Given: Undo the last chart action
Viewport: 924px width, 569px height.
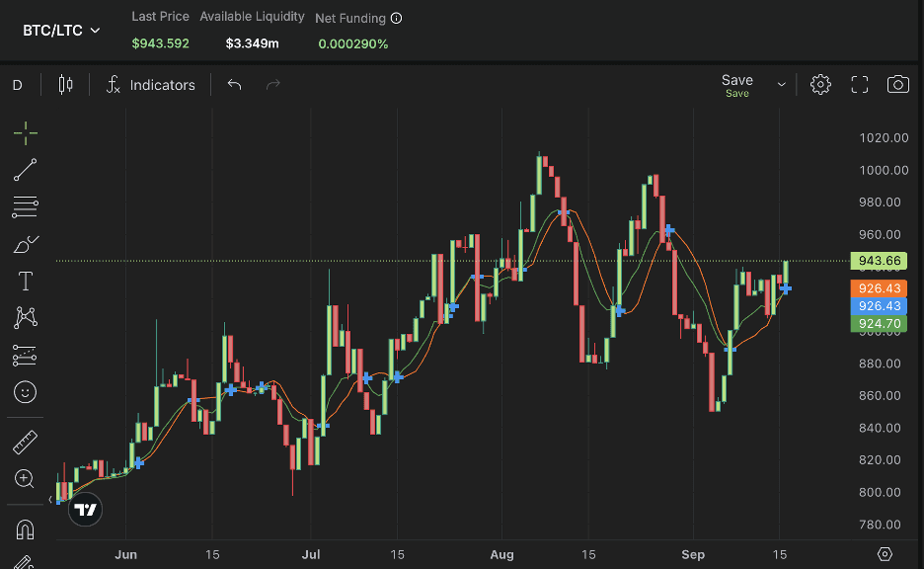Looking at the screenshot, I should [x=235, y=85].
